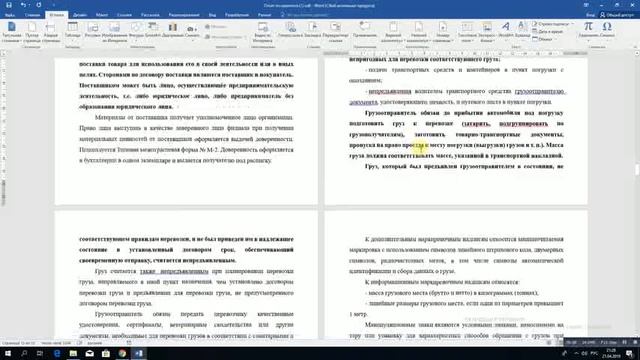This screenshot has height=360, width=640.
Task: Open the Page Number (Номер страницы) dropdown
Action: coord(442,32)
